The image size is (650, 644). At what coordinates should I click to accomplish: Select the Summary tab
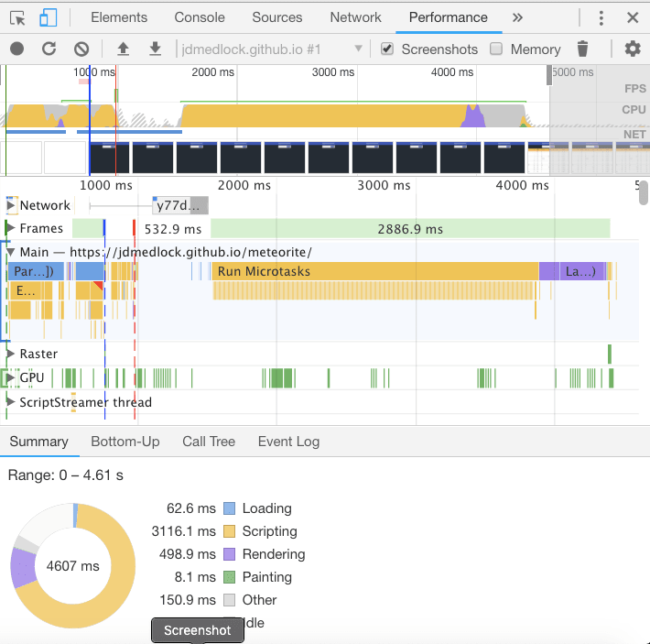click(39, 442)
